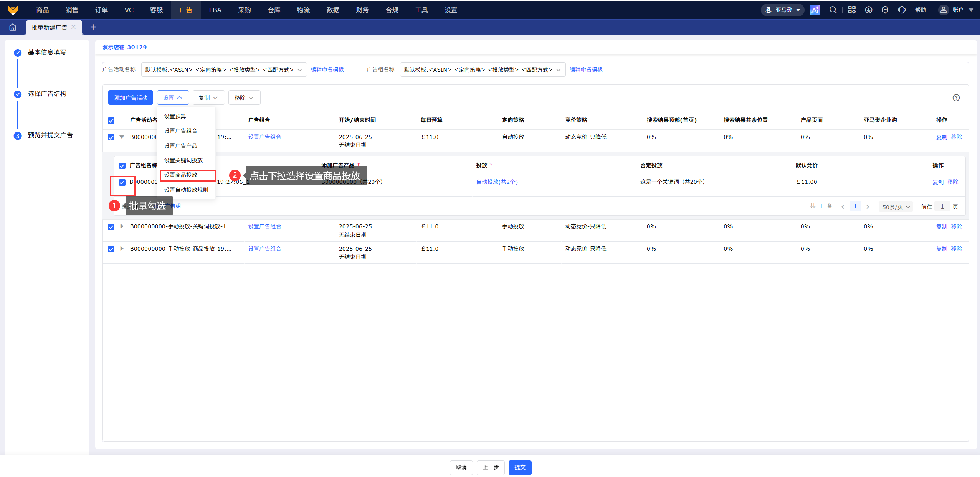Toggle the 广告组名称 header checkbox

pyautogui.click(x=122, y=166)
